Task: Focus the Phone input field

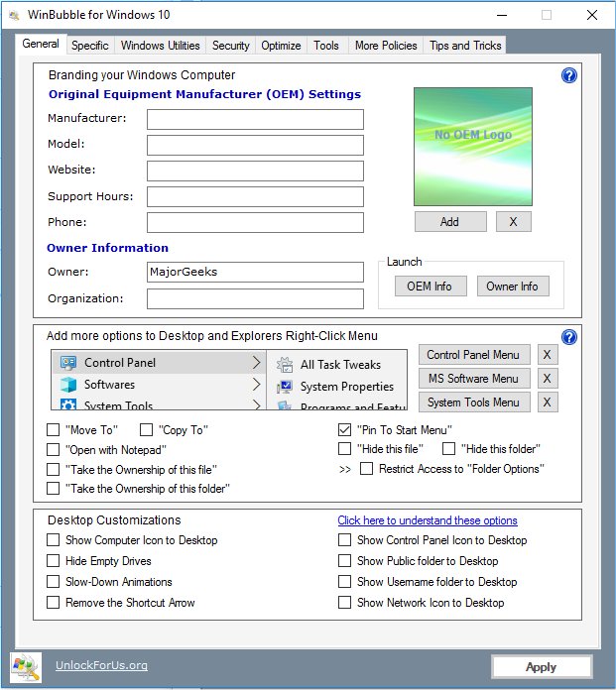Action: [x=255, y=222]
